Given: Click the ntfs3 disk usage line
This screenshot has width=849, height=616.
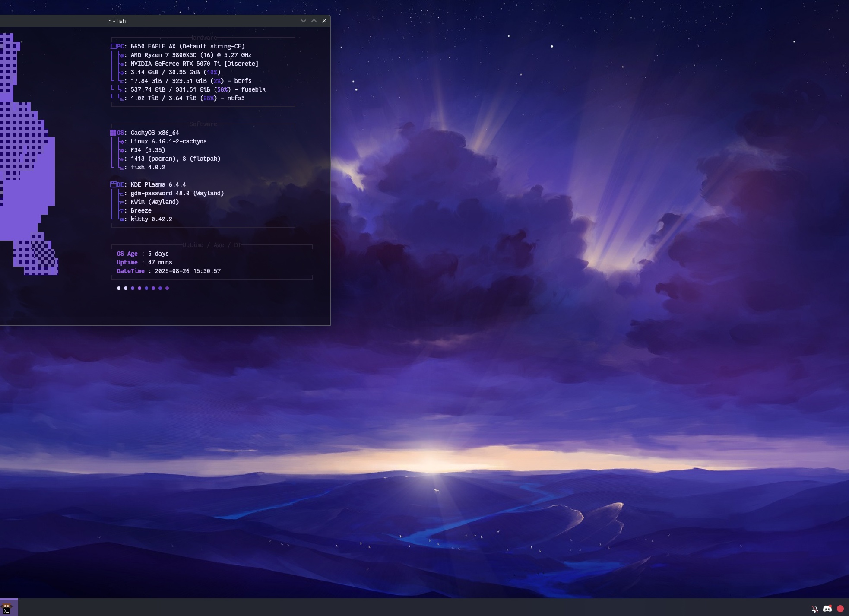Looking at the screenshot, I should [x=188, y=98].
